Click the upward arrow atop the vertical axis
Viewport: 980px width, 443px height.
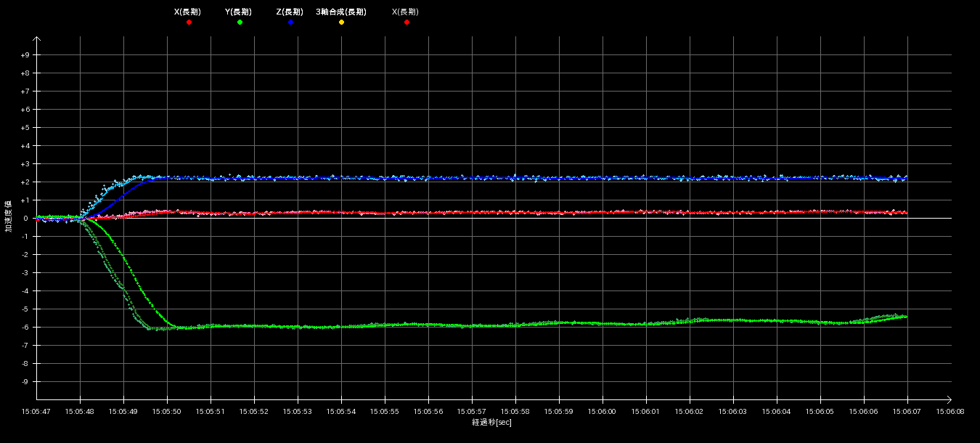click(37, 40)
